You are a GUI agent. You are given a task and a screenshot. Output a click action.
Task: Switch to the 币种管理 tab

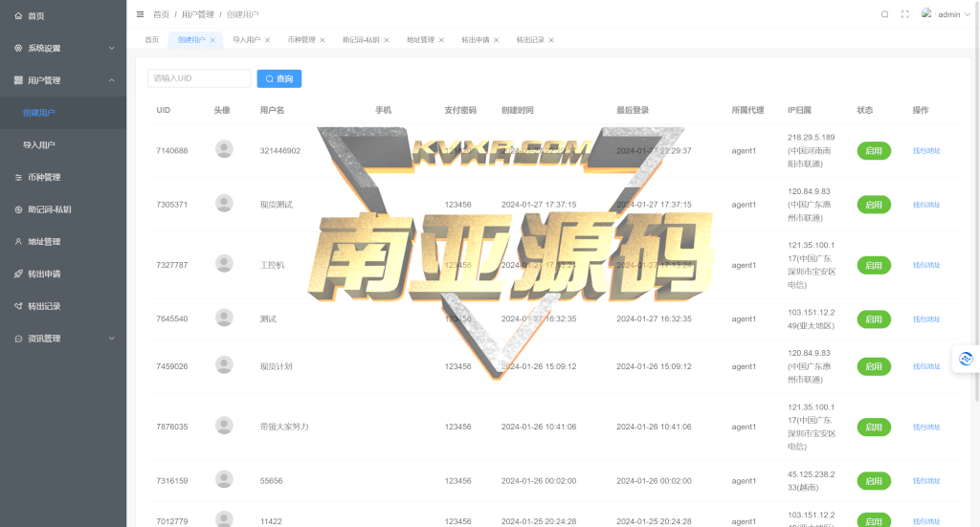coord(301,40)
